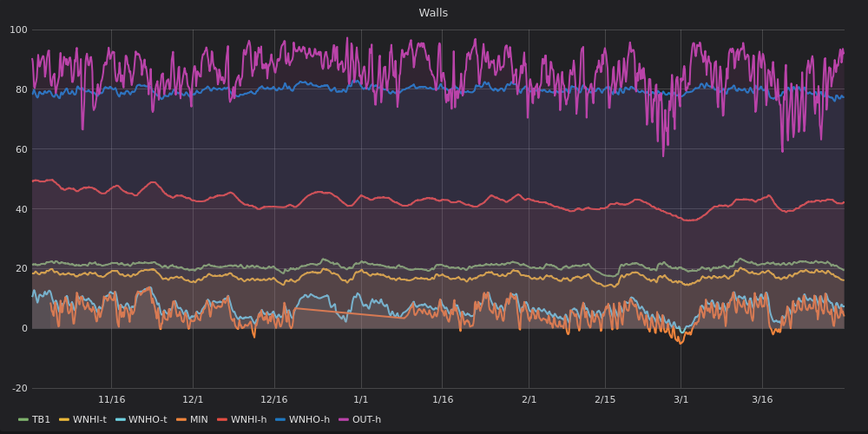Click the WNHI-h legend label
The height and width of the screenshot is (434, 868).
pyautogui.click(x=248, y=420)
